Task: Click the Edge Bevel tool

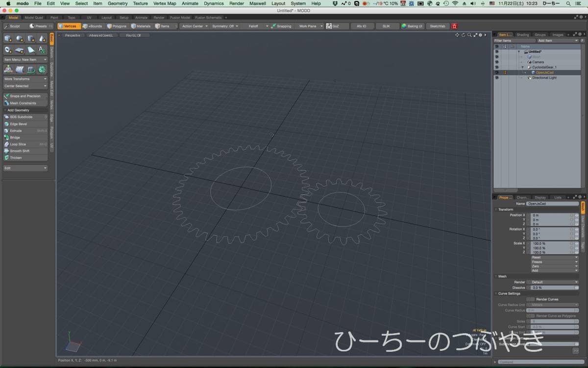Action: 19,124
